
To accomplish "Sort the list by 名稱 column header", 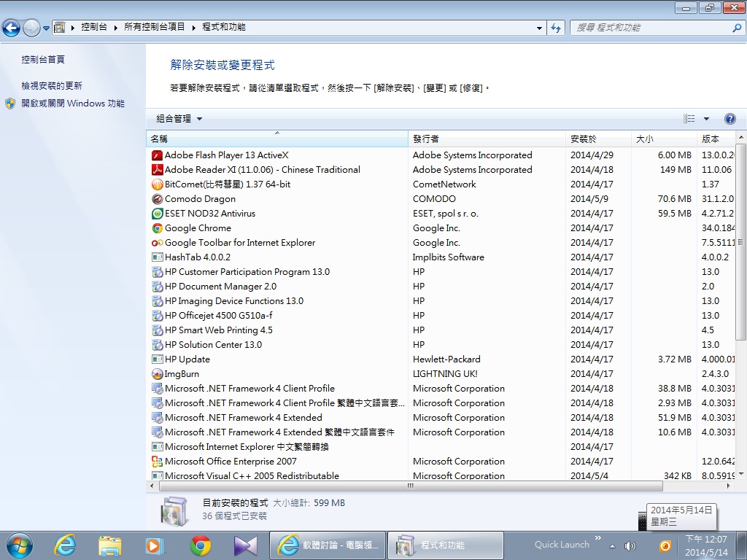I will (x=276, y=139).
